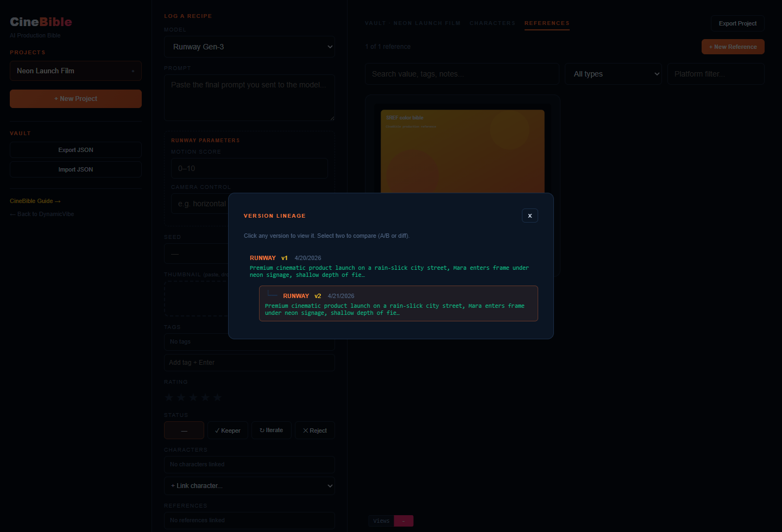Select the Runway v2 version entry

click(x=399, y=303)
